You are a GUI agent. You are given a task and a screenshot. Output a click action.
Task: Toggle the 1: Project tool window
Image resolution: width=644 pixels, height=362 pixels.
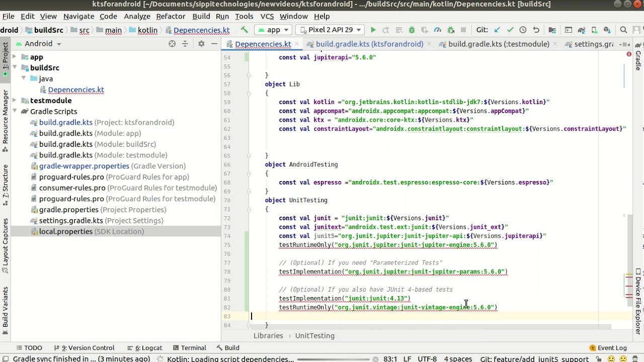click(5, 59)
